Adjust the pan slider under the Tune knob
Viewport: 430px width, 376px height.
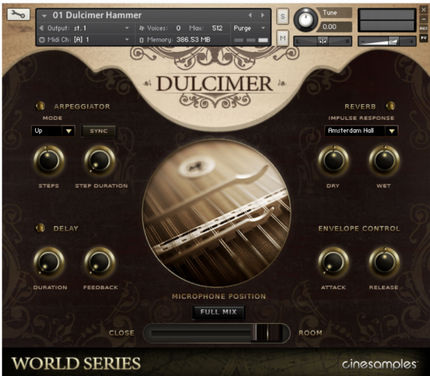tap(322, 41)
